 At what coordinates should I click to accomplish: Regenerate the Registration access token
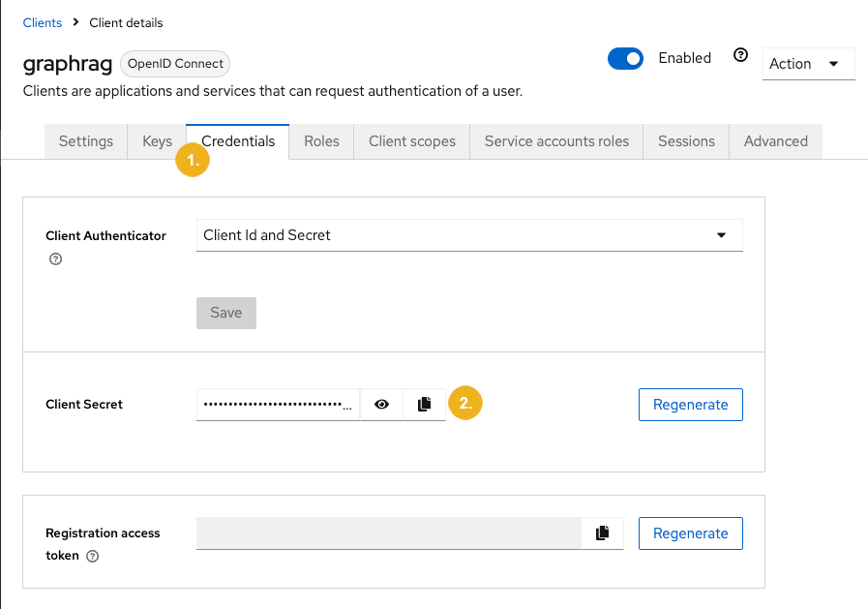coord(691,533)
